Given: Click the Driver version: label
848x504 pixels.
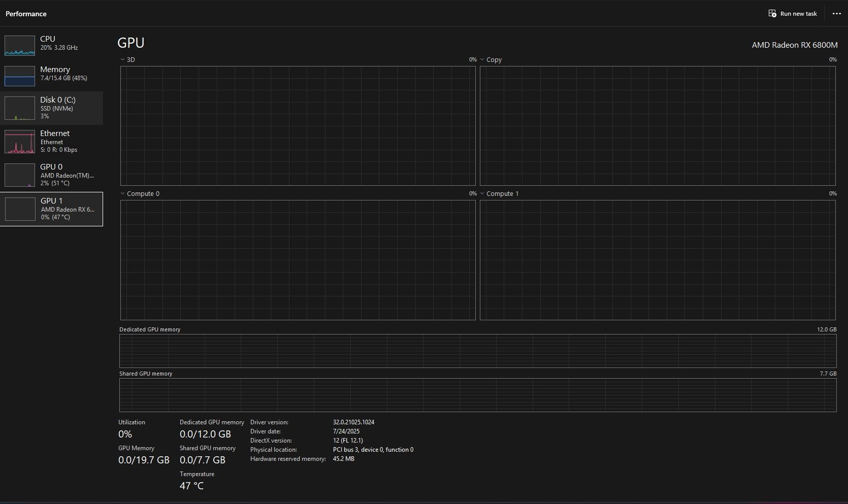Looking at the screenshot, I should click(269, 422).
